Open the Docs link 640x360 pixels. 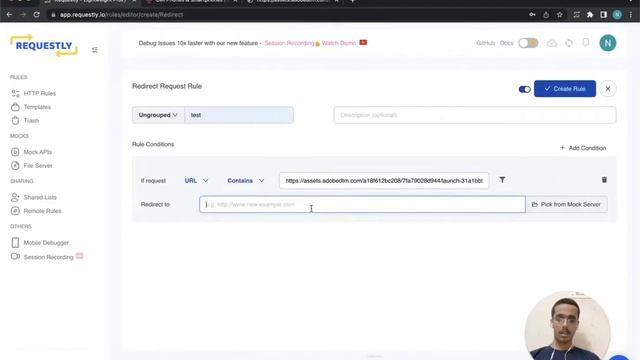click(x=507, y=43)
